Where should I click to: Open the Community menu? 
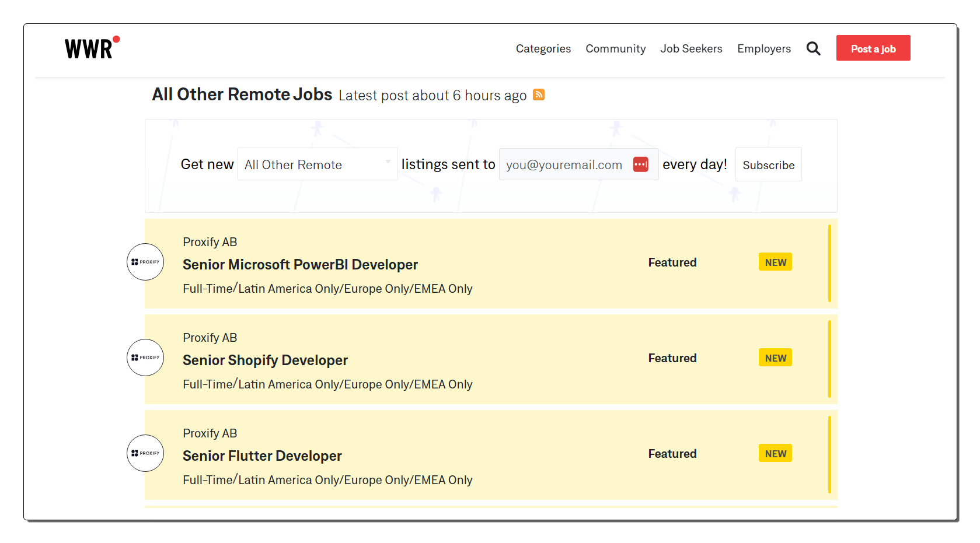coord(615,48)
